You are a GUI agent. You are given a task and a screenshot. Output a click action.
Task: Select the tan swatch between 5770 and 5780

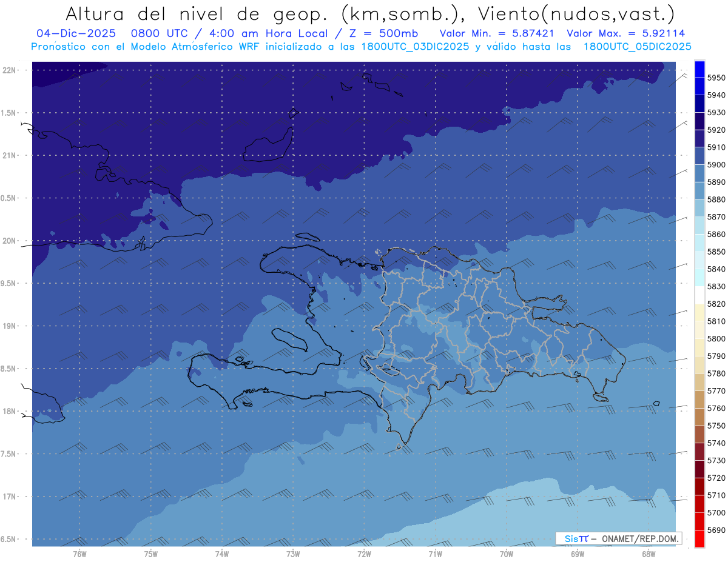pyautogui.click(x=699, y=382)
